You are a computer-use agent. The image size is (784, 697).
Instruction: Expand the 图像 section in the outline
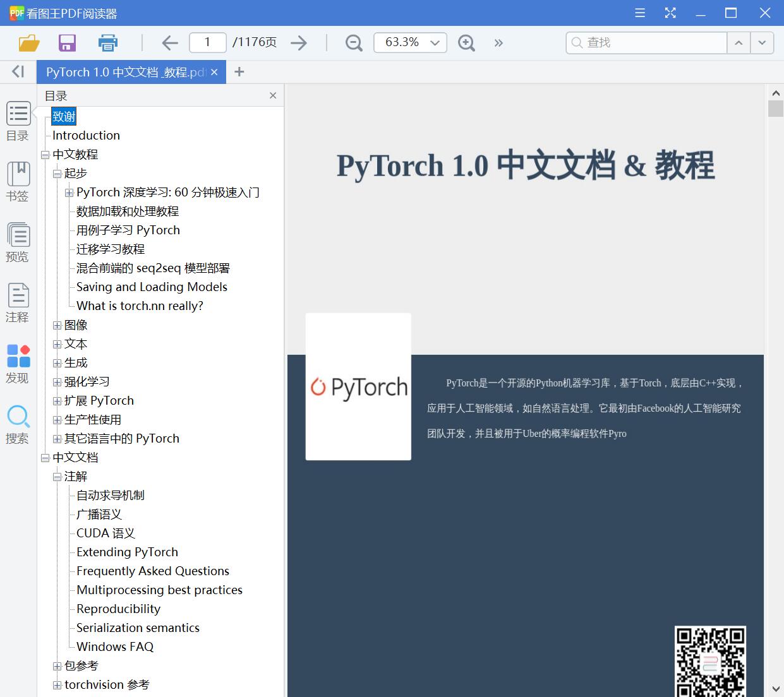tap(57, 325)
